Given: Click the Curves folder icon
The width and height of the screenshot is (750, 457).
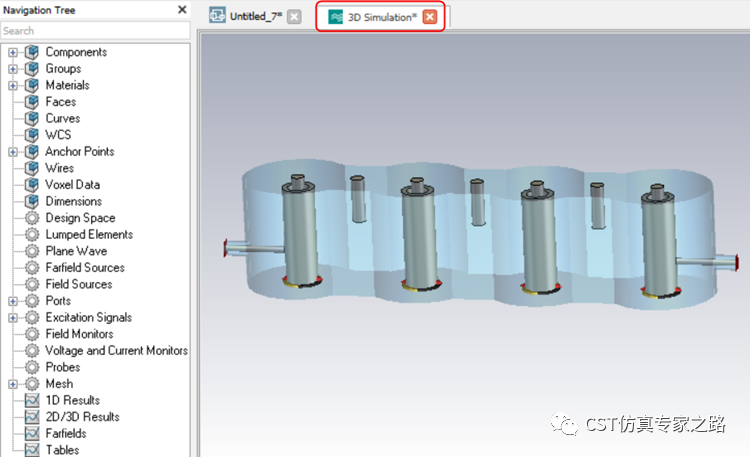Looking at the screenshot, I should [32, 118].
